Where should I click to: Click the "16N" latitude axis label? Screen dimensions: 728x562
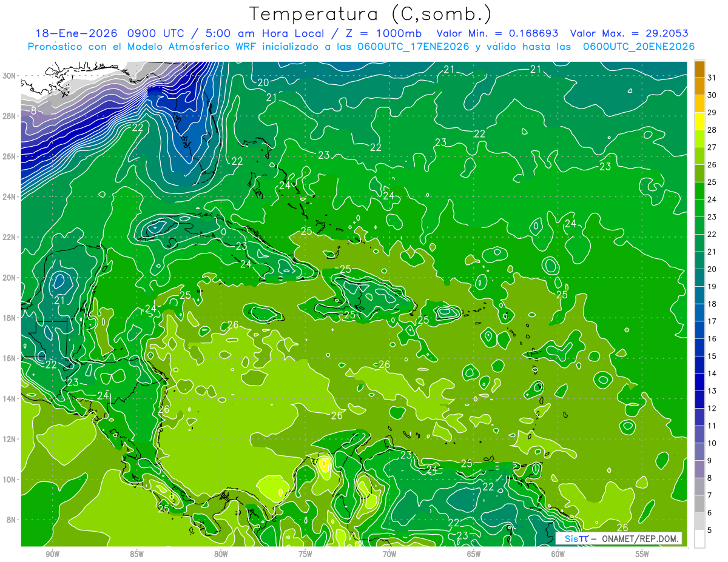(x=9, y=358)
